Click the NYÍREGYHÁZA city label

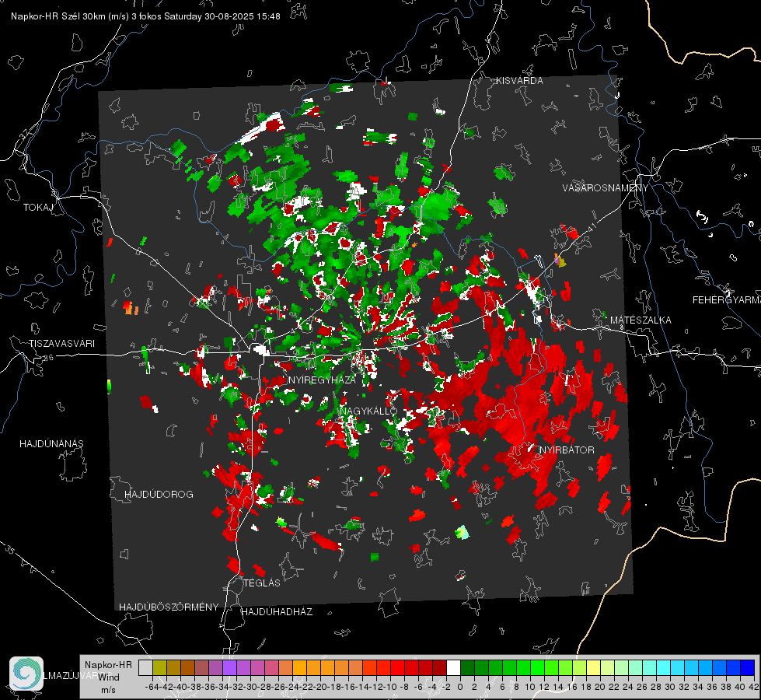coord(322,380)
